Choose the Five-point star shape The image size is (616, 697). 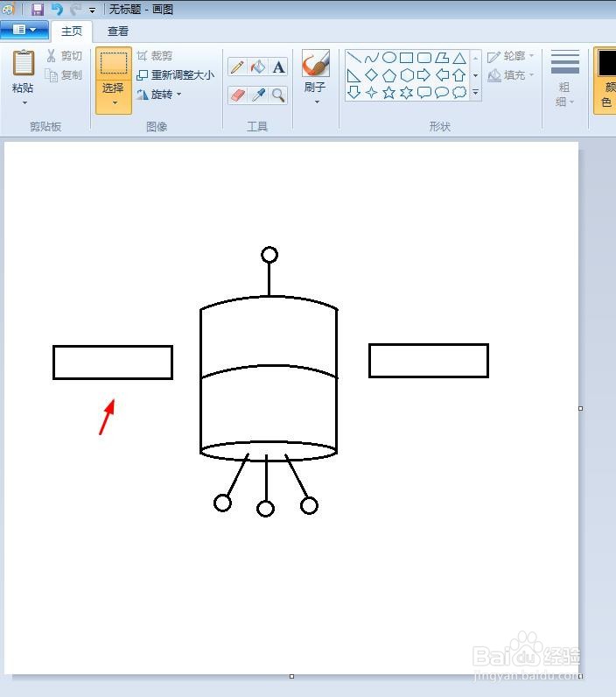tap(389, 92)
